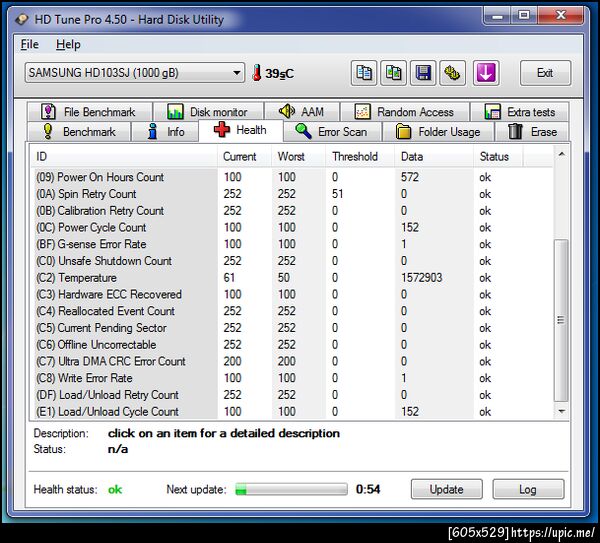Click the Log button
The width and height of the screenshot is (600, 543).
(x=528, y=489)
